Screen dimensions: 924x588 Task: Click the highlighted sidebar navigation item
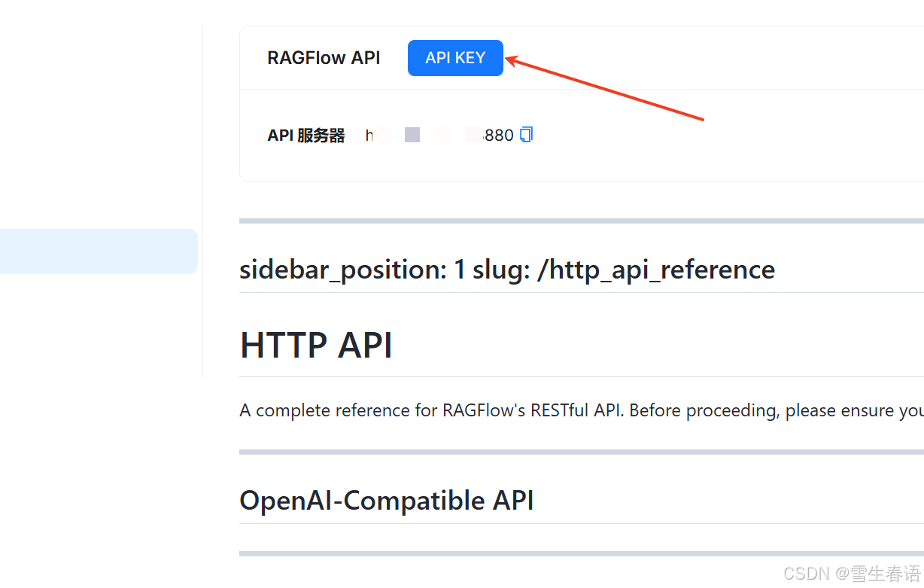click(x=98, y=251)
